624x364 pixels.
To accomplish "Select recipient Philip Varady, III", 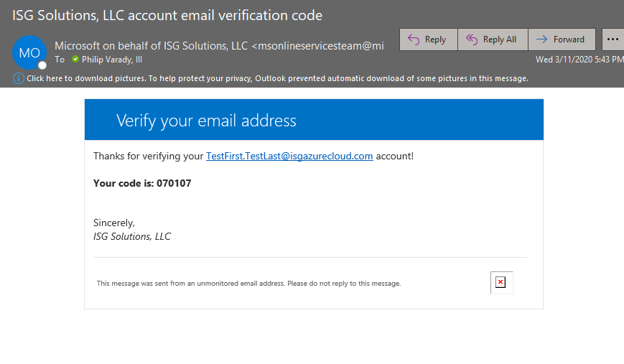I will point(112,60).
